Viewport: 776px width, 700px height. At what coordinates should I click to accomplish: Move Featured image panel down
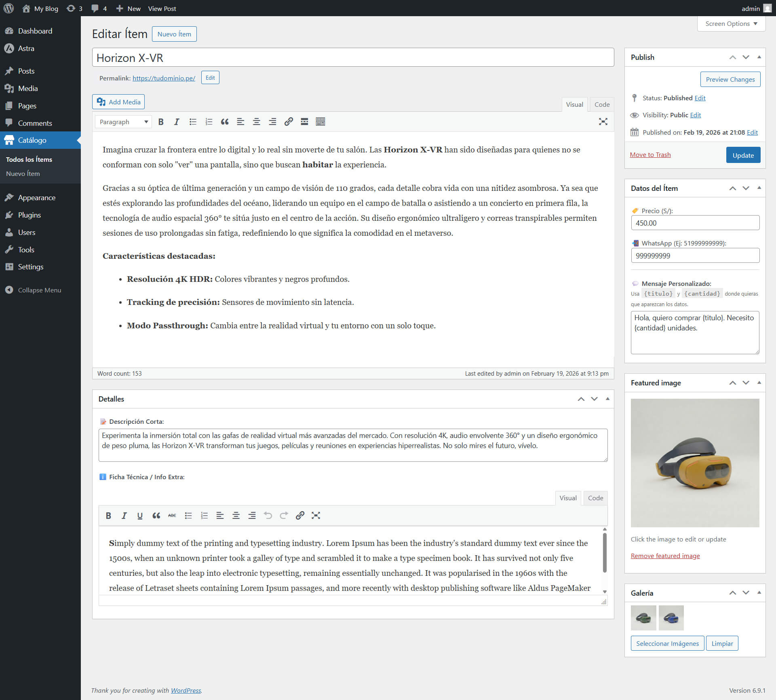point(746,383)
